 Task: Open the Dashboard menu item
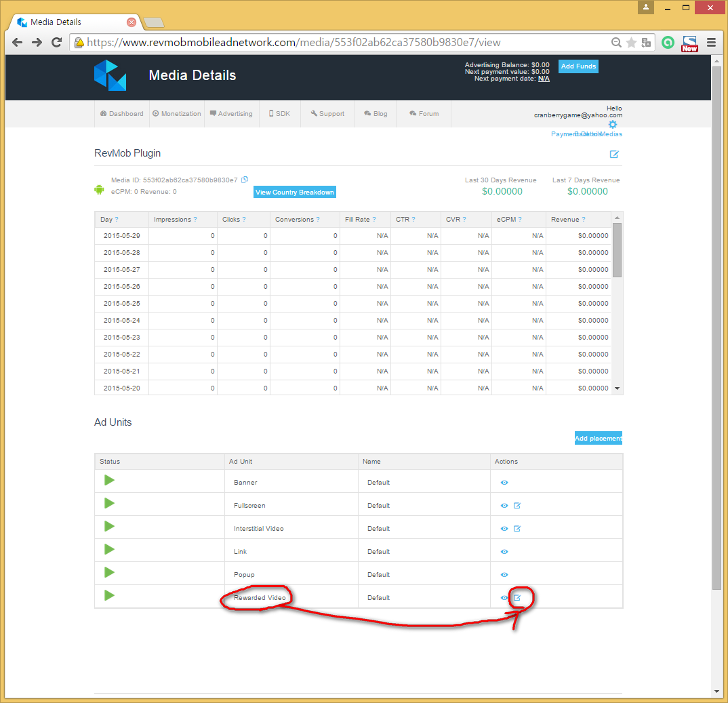[121, 114]
